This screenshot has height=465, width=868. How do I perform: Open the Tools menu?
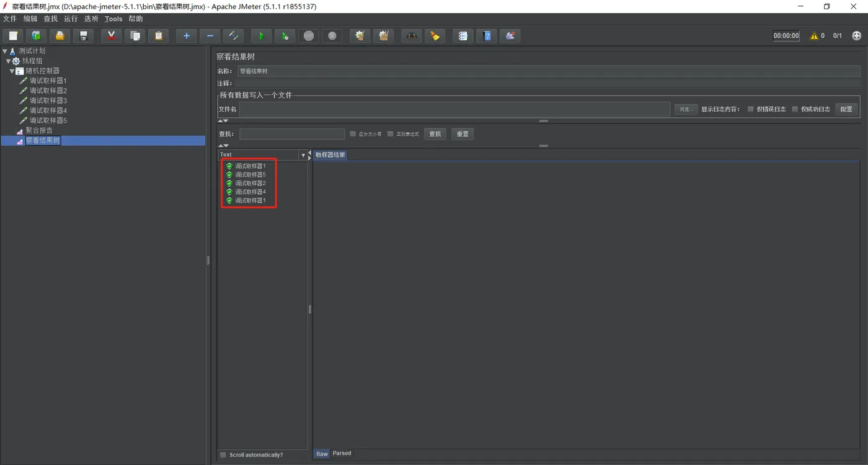(x=113, y=19)
